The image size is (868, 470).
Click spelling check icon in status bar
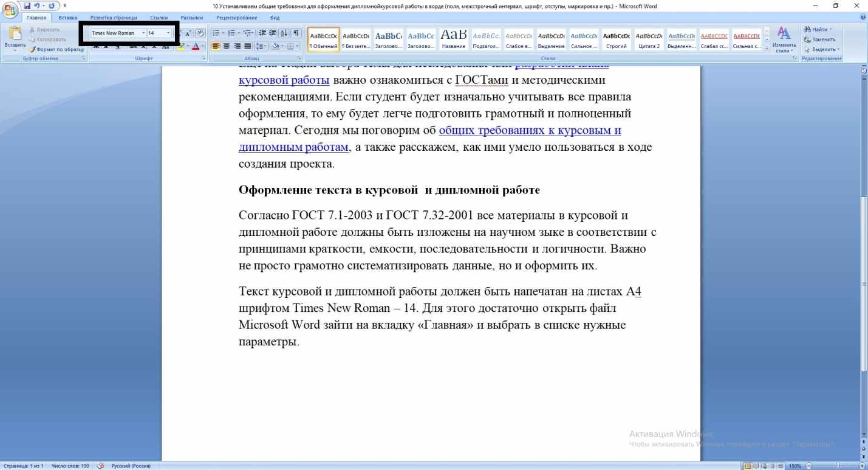point(100,466)
